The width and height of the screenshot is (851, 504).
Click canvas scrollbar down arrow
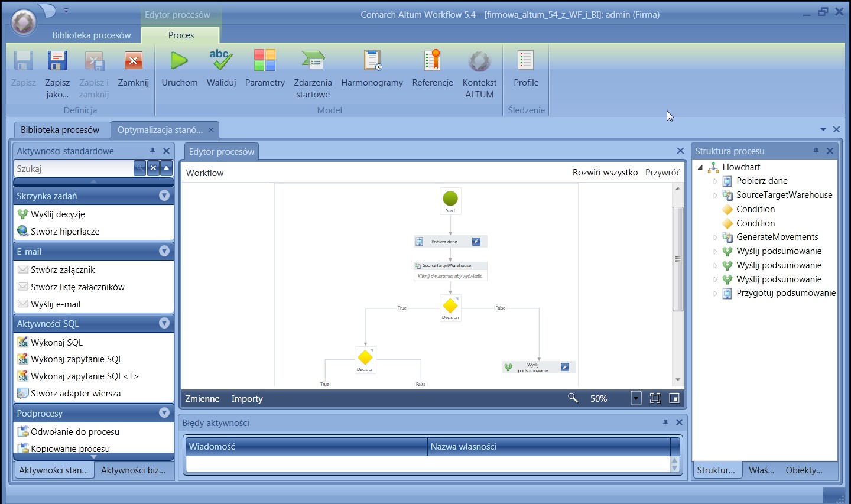pos(678,380)
